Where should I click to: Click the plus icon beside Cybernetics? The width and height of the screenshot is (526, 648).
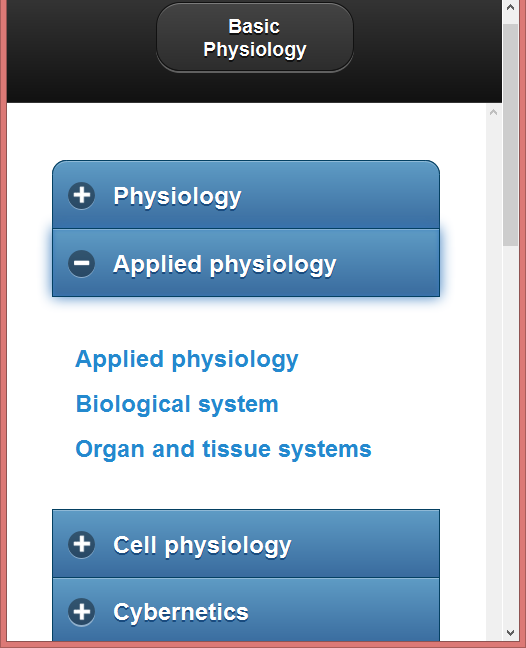point(81,612)
